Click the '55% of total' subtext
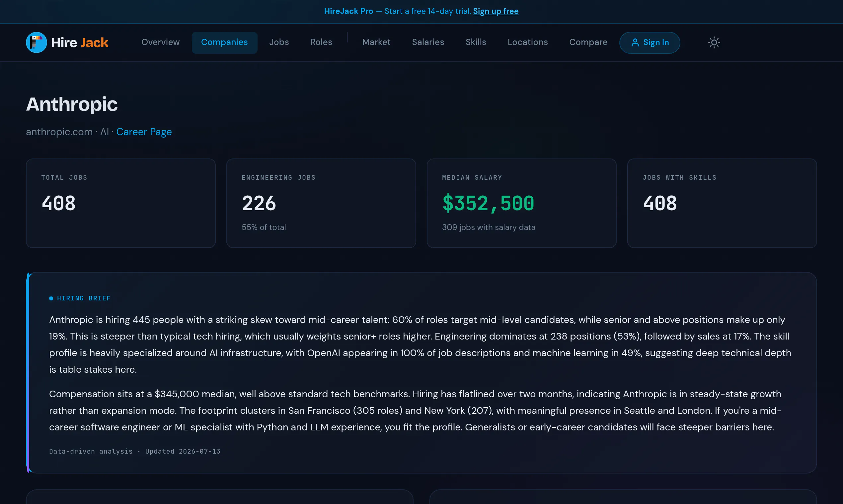This screenshot has width=843, height=504. pyautogui.click(x=264, y=227)
